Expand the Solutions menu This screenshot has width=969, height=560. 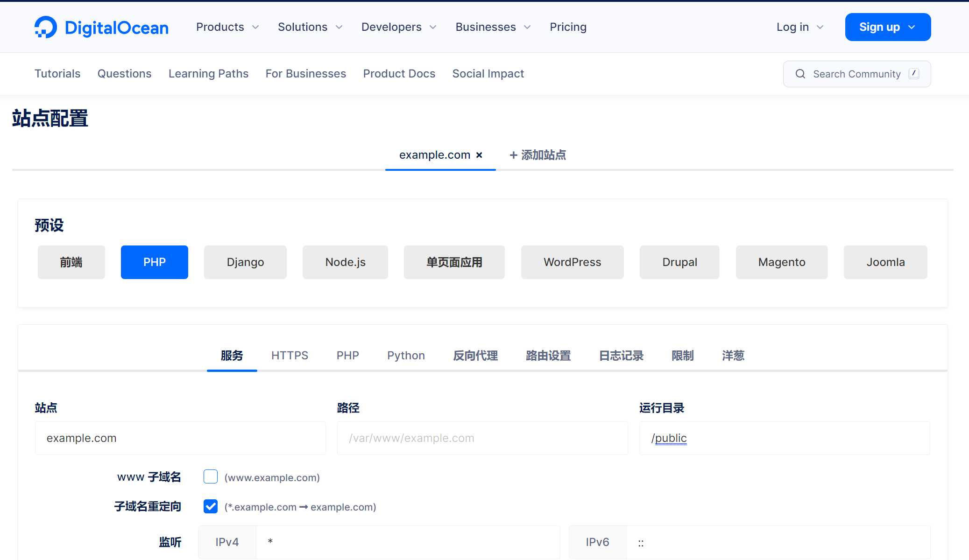[311, 27]
